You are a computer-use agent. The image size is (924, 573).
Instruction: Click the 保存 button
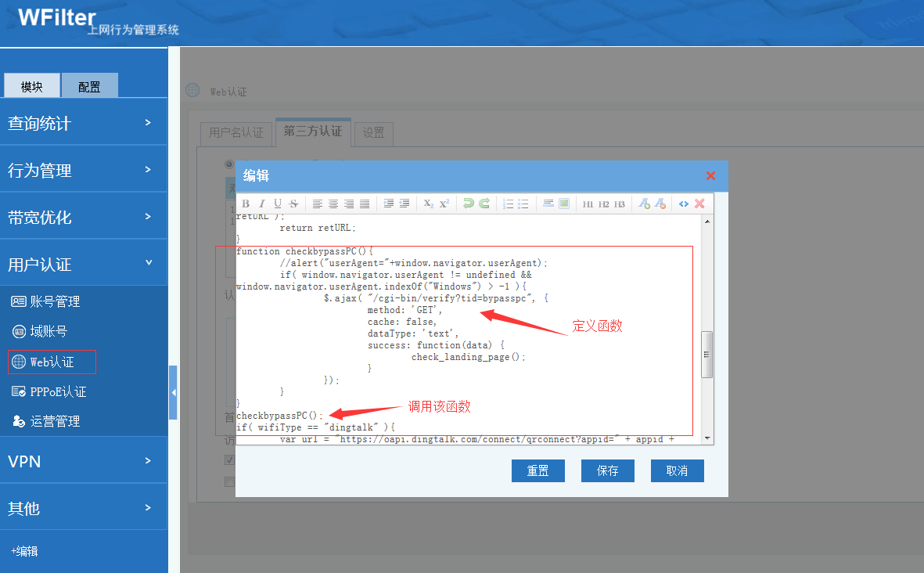tap(607, 470)
